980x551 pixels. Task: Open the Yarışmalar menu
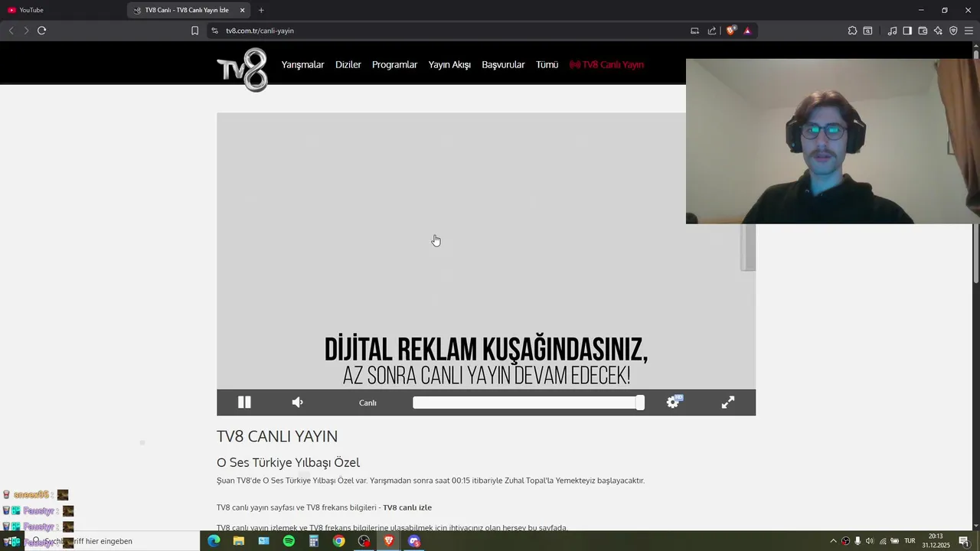[x=302, y=65]
